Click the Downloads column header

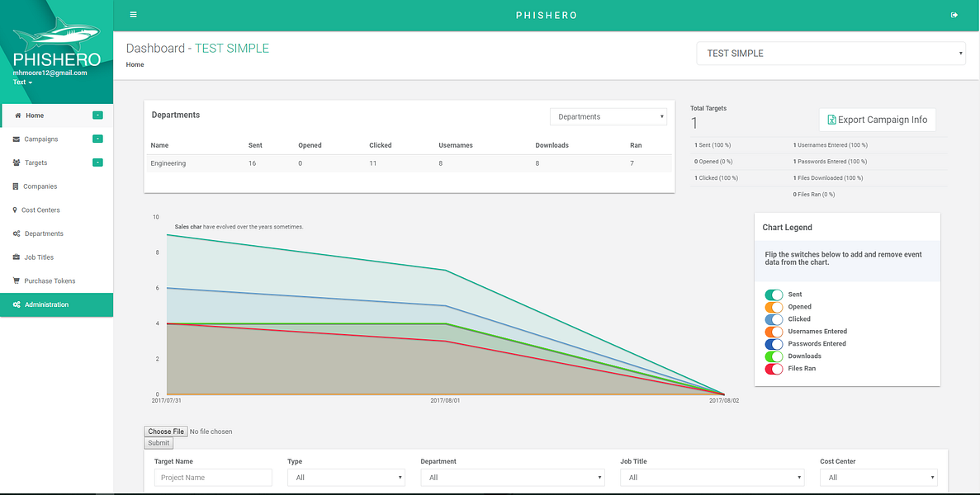pyautogui.click(x=552, y=145)
